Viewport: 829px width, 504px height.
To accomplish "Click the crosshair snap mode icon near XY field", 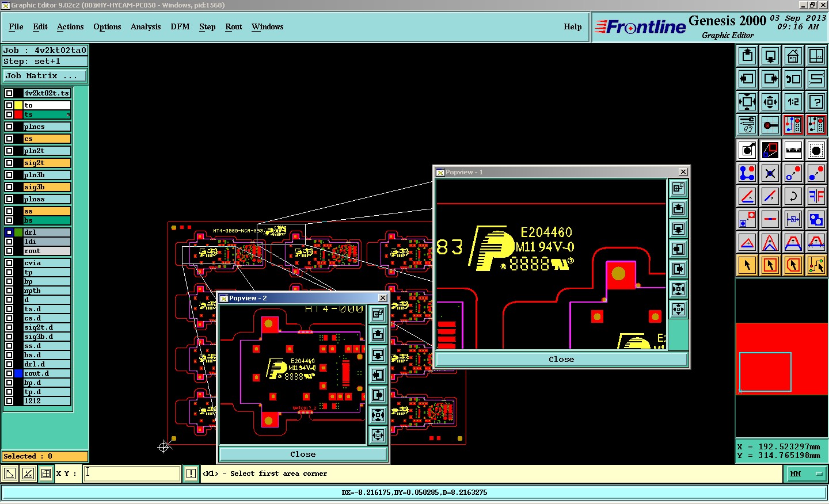I will point(46,474).
